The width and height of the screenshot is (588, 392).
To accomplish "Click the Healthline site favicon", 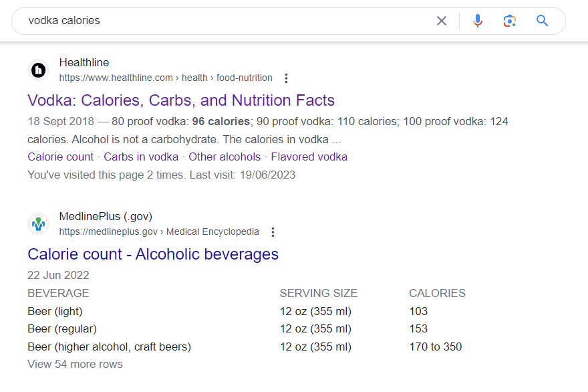I will tap(38, 70).
